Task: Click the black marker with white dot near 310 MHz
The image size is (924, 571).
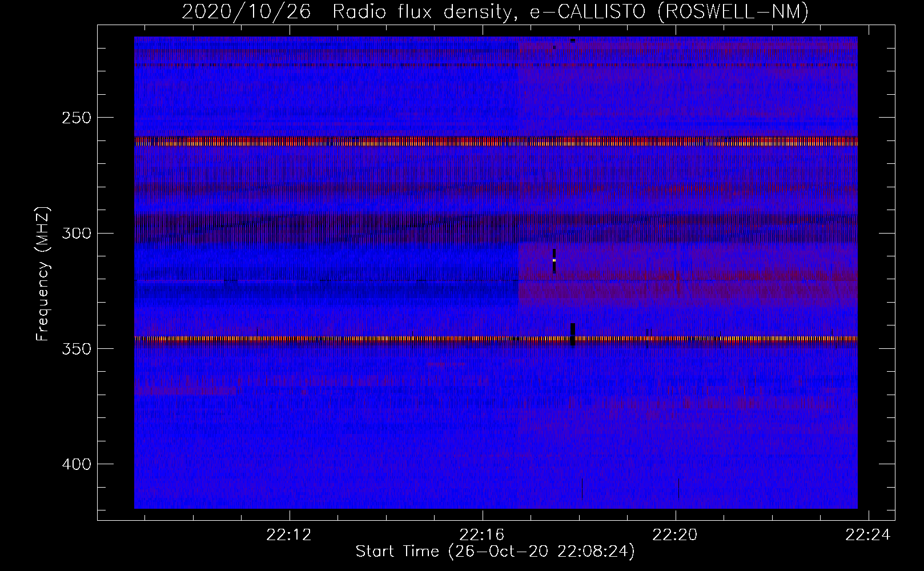Action: (x=554, y=261)
